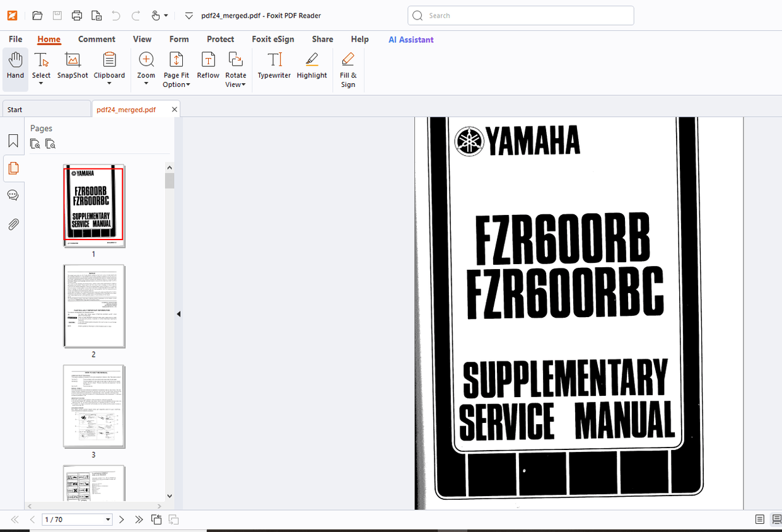
Task: Open the Fill & Sign tool
Action: [x=348, y=66]
